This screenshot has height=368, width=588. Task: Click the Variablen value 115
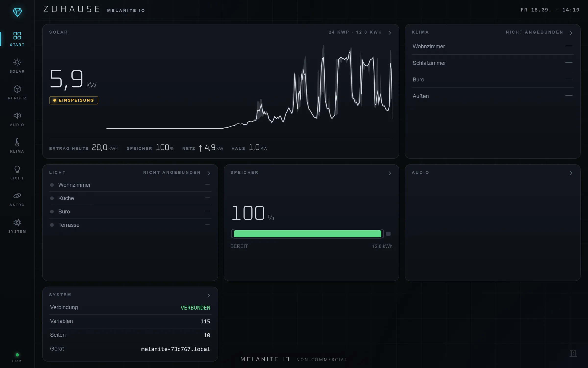point(205,321)
